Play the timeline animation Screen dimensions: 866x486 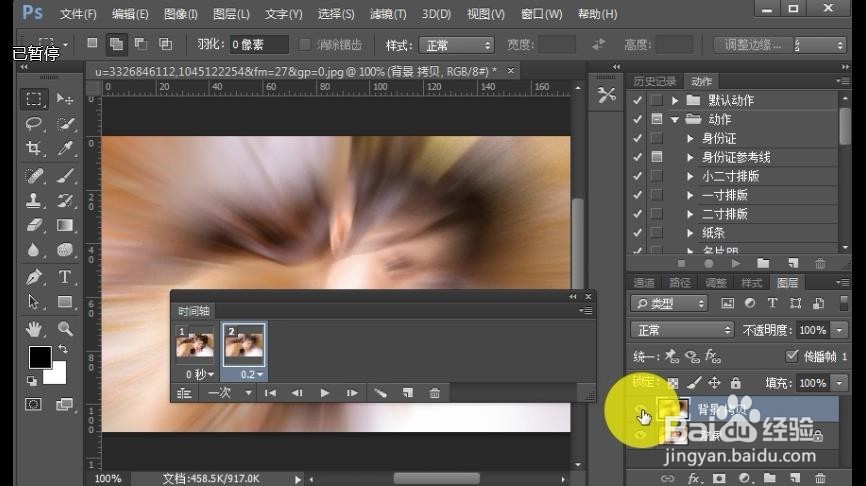(x=325, y=393)
